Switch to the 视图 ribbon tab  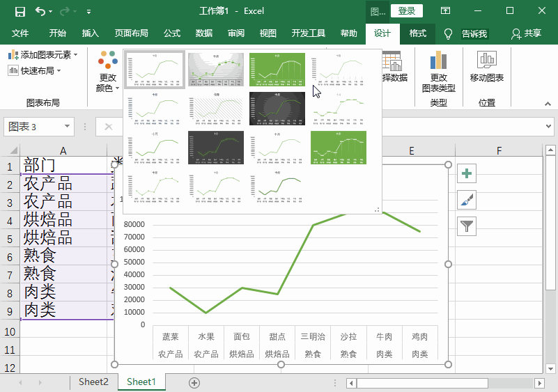(x=268, y=33)
